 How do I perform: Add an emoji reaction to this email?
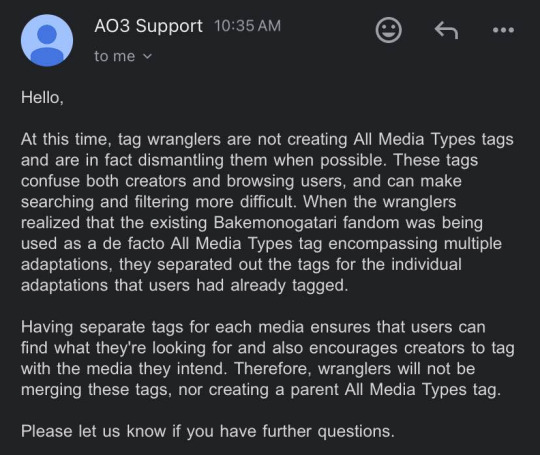388,30
